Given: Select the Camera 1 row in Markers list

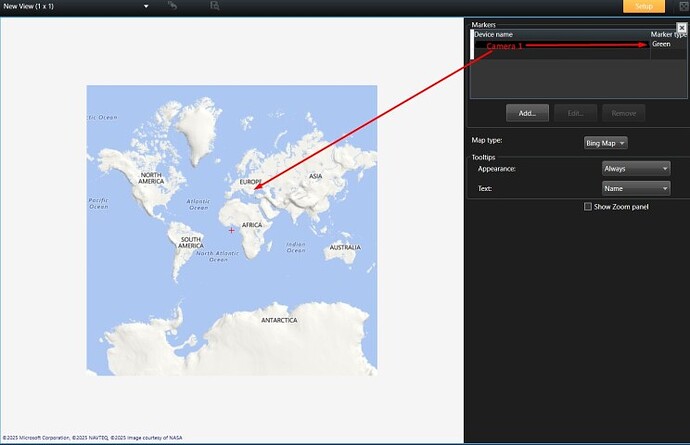Looking at the screenshot, I should tap(540, 46).
